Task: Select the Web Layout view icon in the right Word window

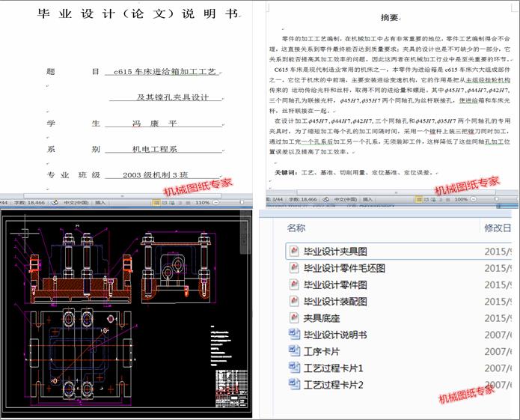Action: (x=434, y=199)
